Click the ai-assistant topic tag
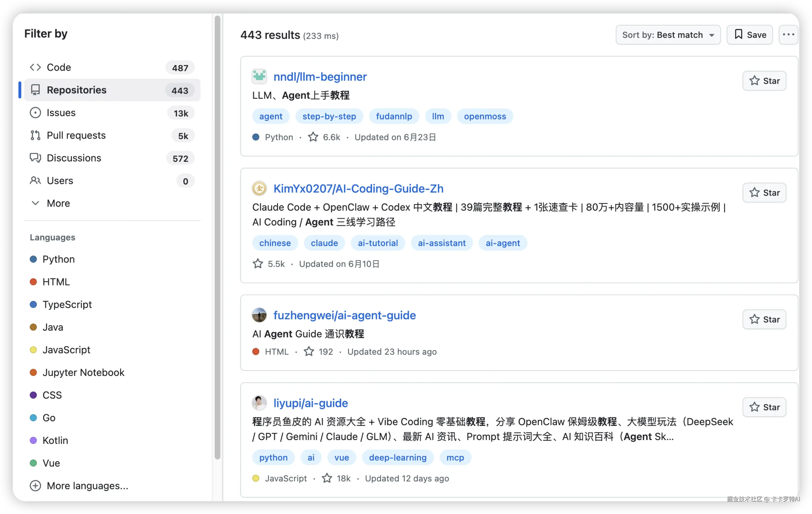 (x=442, y=243)
